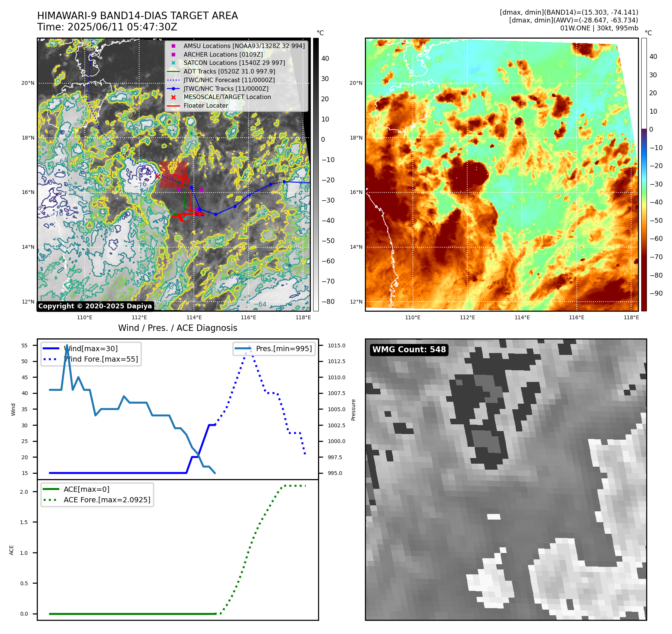Screen dimensions: 672x634
Task: Select the 01W.ONE | 30kt, 995mb storm label
Action: 599,28
